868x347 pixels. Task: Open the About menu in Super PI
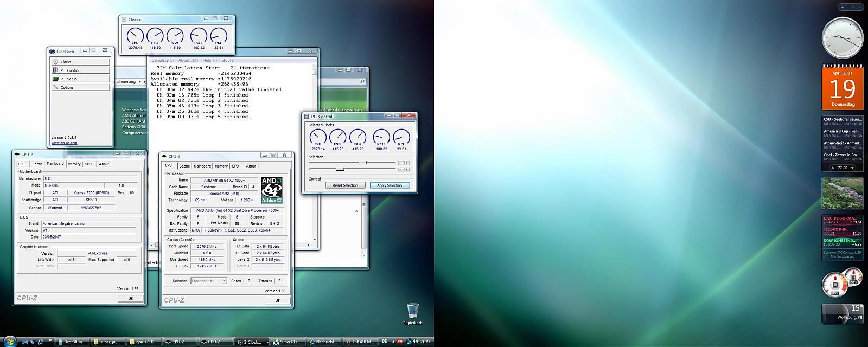click(188, 60)
